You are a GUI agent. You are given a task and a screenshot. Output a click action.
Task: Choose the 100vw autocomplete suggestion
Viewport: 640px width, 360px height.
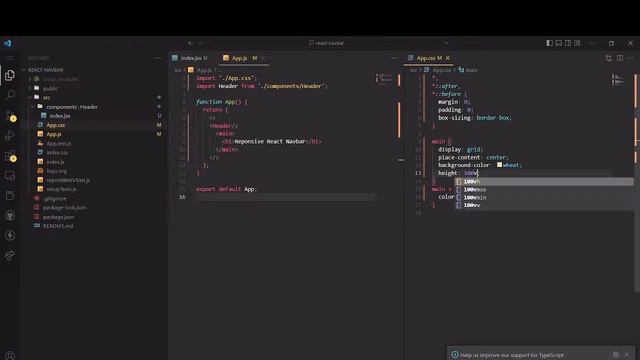pyautogui.click(x=544, y=205)
